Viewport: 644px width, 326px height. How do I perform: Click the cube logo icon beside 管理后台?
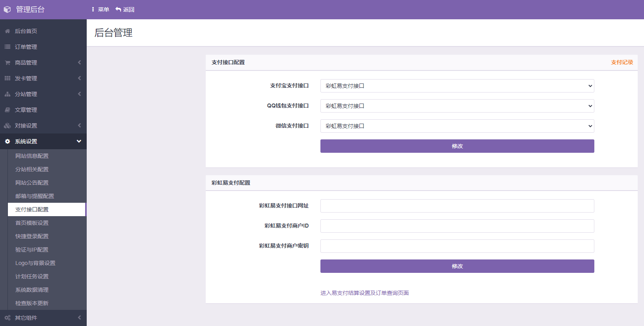pyautogui.click(x=7, y=9)
